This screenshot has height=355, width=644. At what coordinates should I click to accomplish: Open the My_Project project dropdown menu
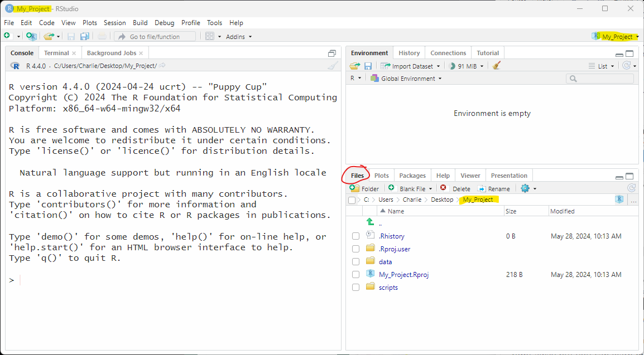tap(616, 37)
